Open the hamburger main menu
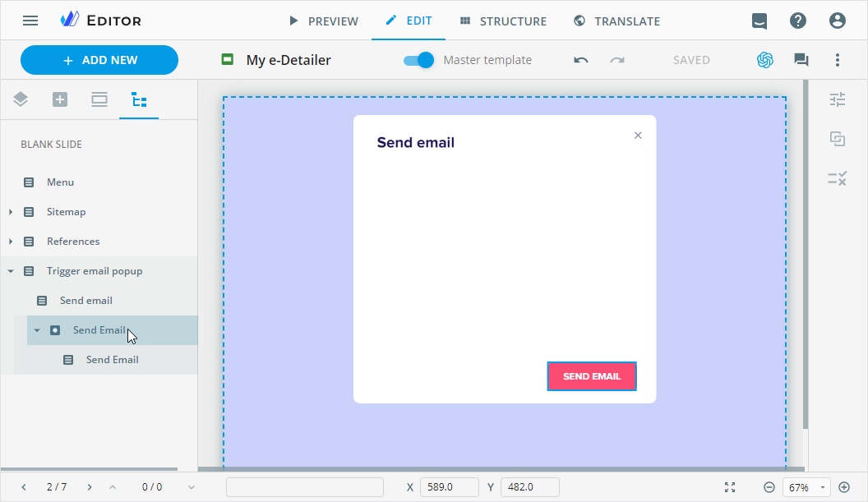Image resolution: width=868 pixels, height=502 pixels. [30, 21]
